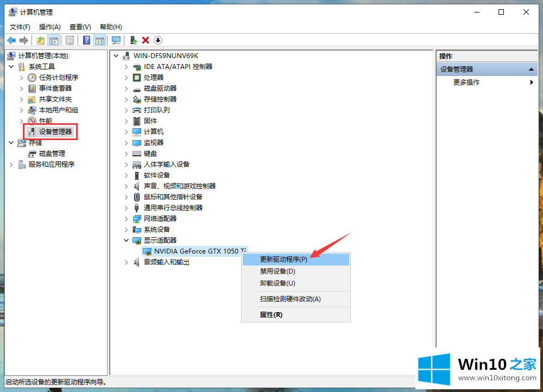Collapse the 存储 node
Viewport: 543px width, 392px height.
pyautogui.click(x=11, y=142)
